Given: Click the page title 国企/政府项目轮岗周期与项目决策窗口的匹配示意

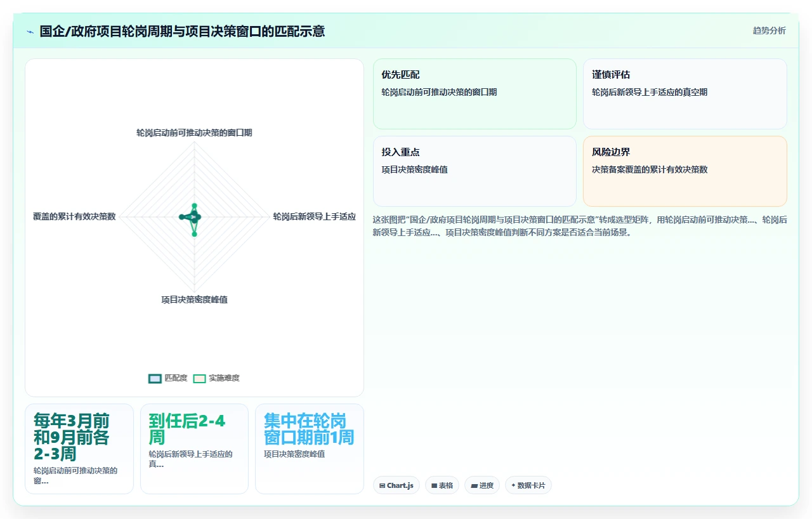Looking at the screenshot, I should pyautogui.click(x=182, y=31).
